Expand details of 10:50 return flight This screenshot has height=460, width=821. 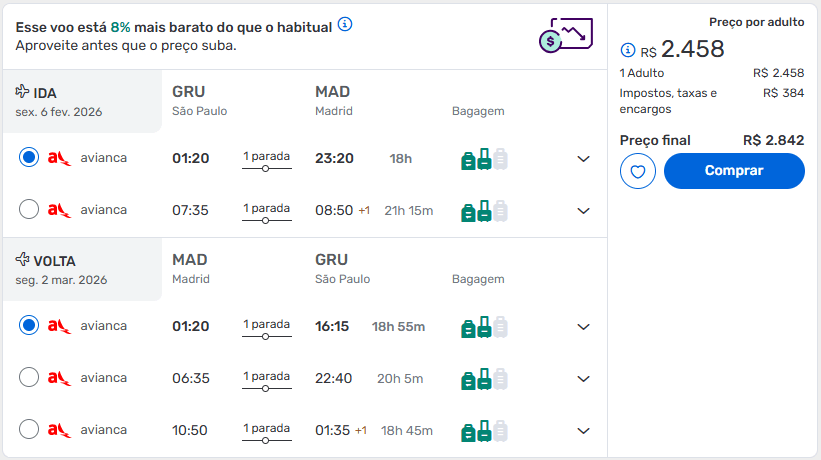pos(583,431)
